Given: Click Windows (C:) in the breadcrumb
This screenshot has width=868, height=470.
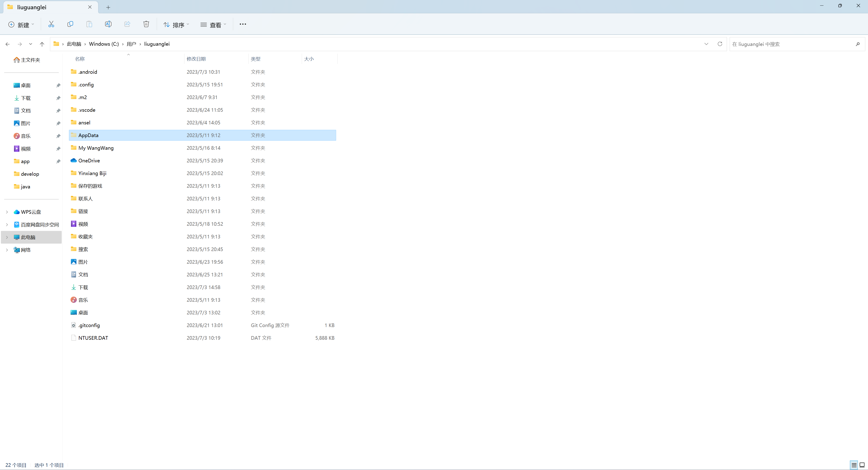Looking at the screenshot, I should point(104,44).
